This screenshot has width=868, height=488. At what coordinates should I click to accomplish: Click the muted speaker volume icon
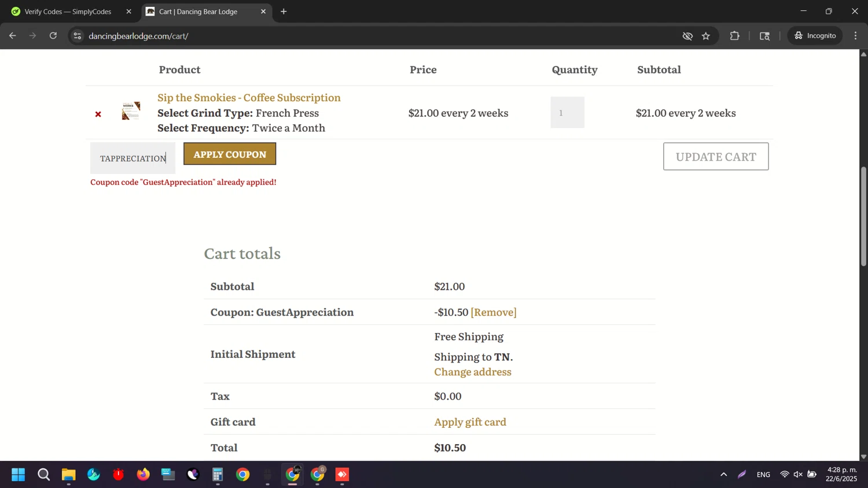798,475
